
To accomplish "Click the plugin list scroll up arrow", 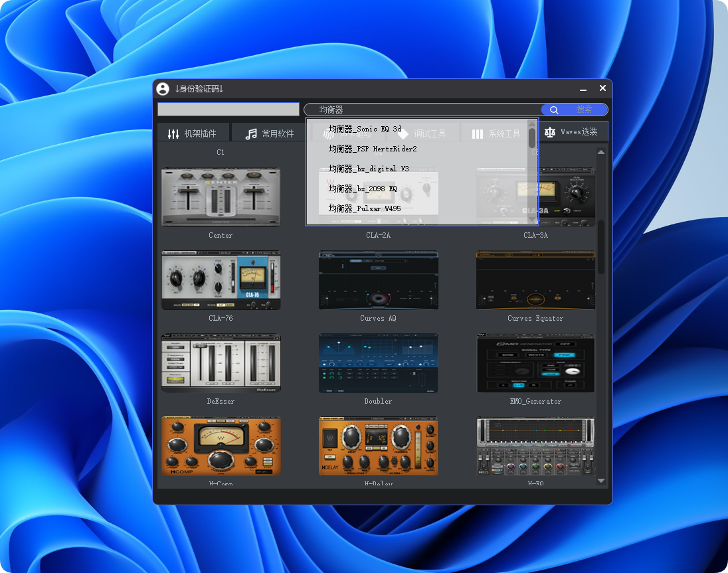I will click(x=600, y=152).
